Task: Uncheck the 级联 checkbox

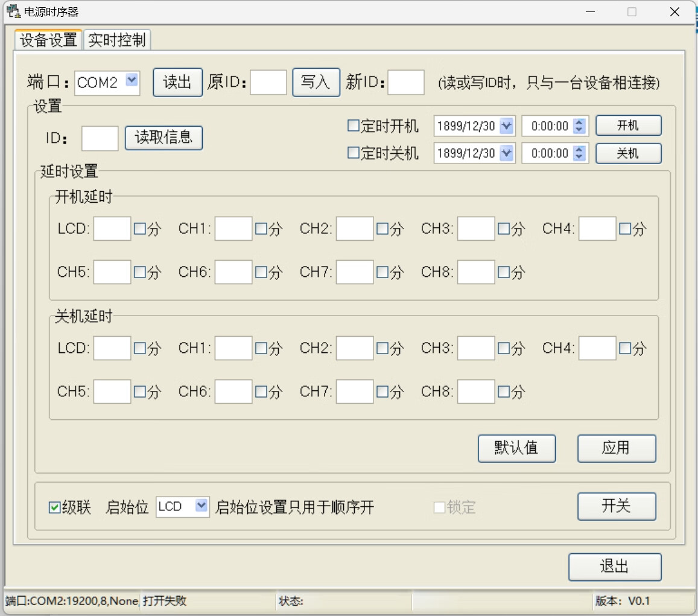Action: click(x=54, y=507)
